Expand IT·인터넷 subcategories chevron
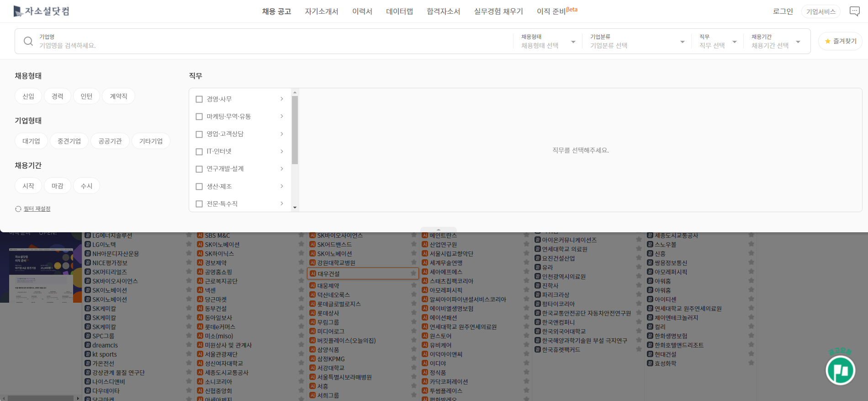Image resolution: width=868 pixels, height=401 pixels. point(282,151)
